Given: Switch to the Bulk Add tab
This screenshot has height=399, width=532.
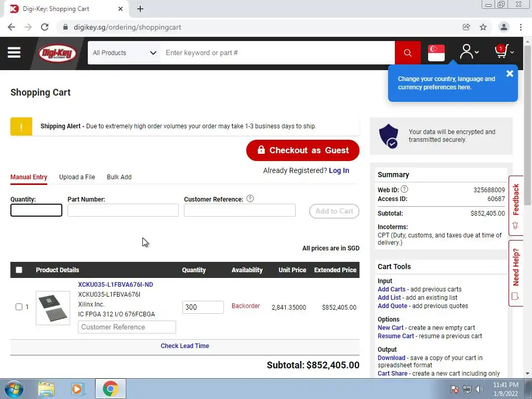Looking at the screenshot, I should coord(119,177).
